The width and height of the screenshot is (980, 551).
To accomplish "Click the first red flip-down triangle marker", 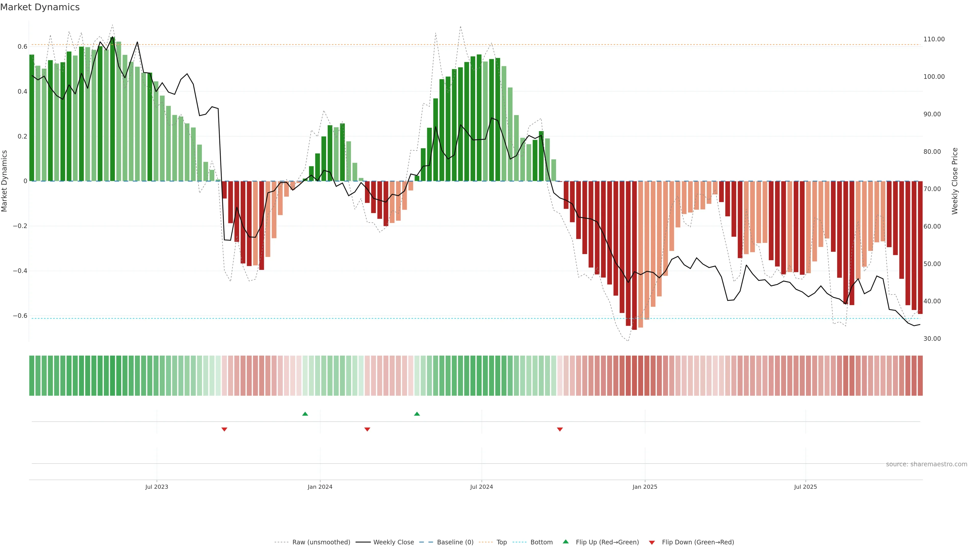I will tap(225, 429).
